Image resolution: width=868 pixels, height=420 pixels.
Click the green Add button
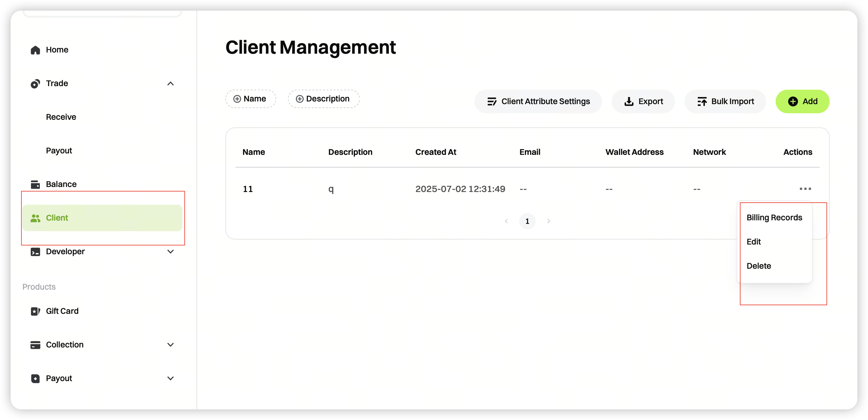[802, 101]
